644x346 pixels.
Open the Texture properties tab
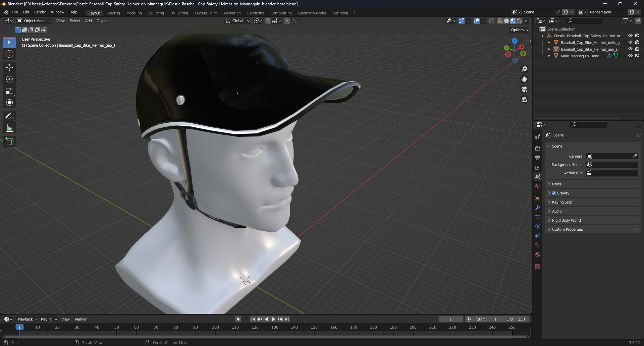(538, 267)
